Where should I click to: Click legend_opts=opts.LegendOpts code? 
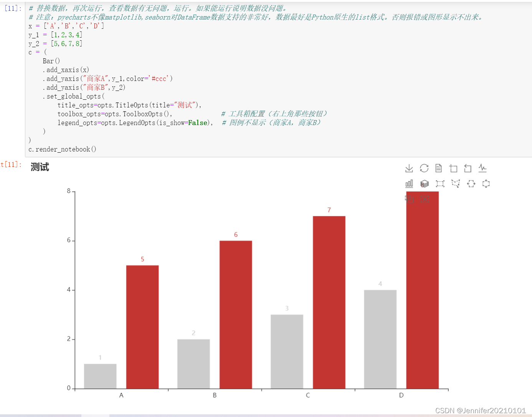click(x=135, y=123)
